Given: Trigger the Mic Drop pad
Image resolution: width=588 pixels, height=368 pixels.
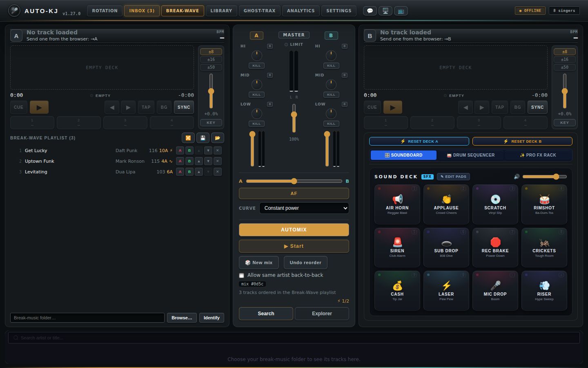Looking at the screenshot, I should pyautogui.click(x=495, y=291).
